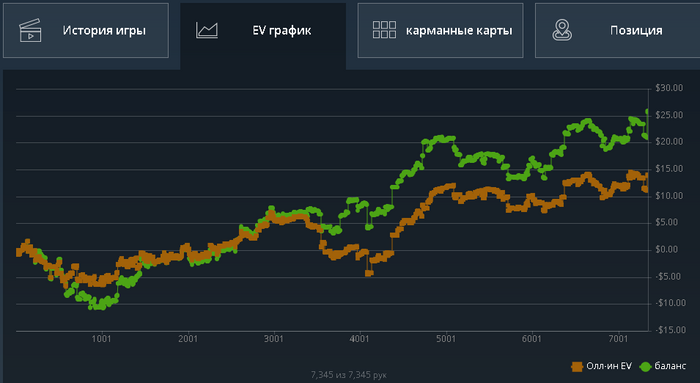Click the 5001 x-axis label
Screen dimensions: 700x383
coord(446,339)
